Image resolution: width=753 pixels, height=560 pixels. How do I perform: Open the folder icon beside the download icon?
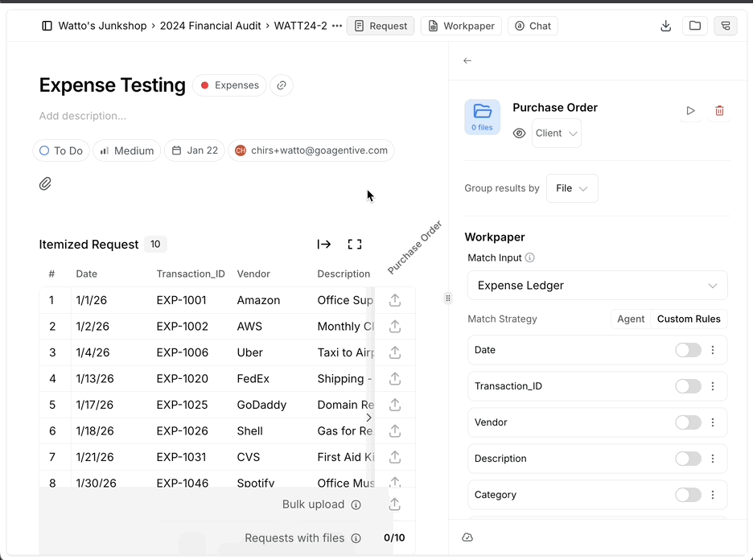pyautogui.click(x=695, y=26)
